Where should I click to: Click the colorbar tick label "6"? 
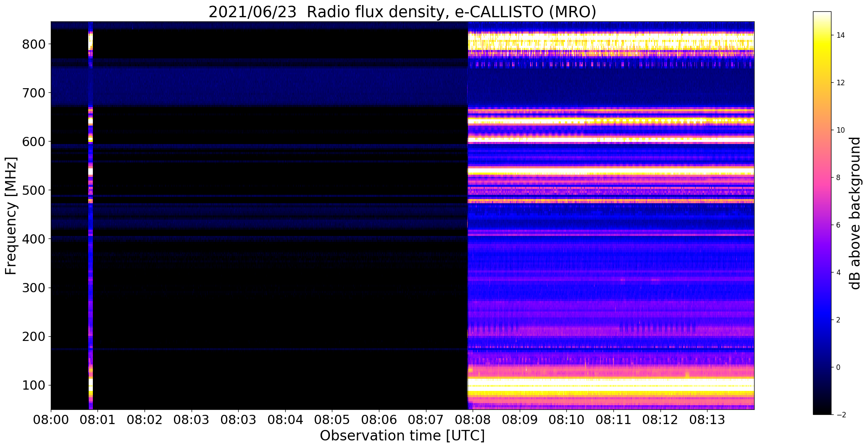pos(839,225)
